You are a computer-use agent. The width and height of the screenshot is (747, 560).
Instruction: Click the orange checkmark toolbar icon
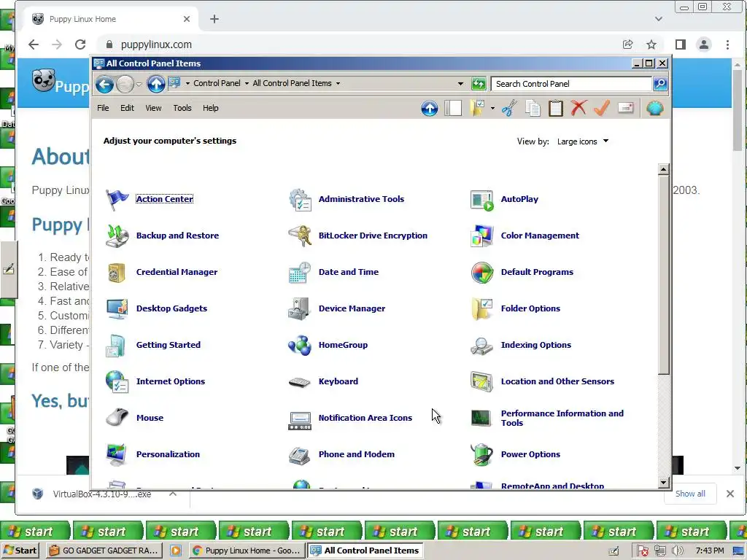click(602, 108)
